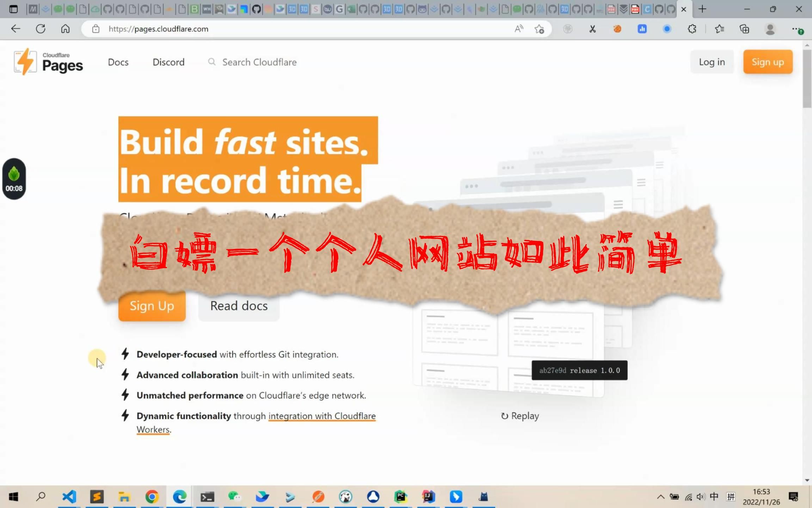Image resolution: width=812 pixels, height=508 pixels.
Task: Switch to the WH tab
Action: point(207,9)
